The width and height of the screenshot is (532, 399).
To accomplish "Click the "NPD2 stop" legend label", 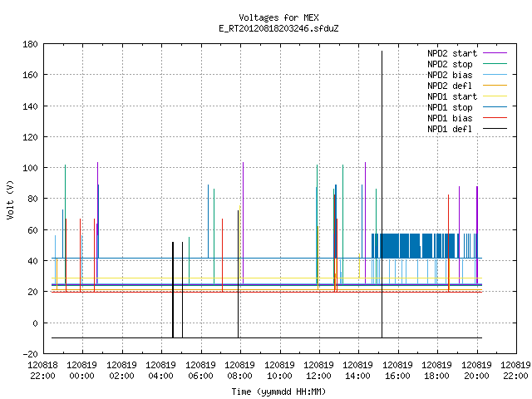I will pyautogui.click(x=450, y=64).
